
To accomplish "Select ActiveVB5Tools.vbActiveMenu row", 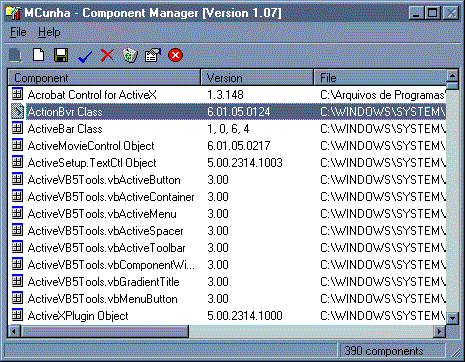I will click(227, 214).
